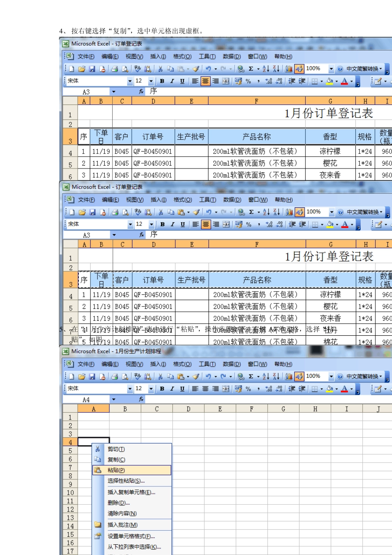Toggle Underline in the 1月份生产计划排程 window

[182, 389]
